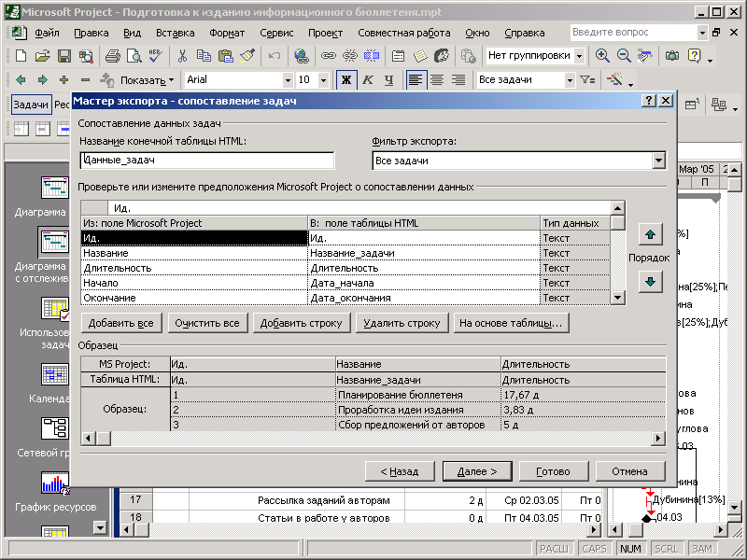Click the Undo arrow icon
The image size is (747, 560).
(275, 56)
